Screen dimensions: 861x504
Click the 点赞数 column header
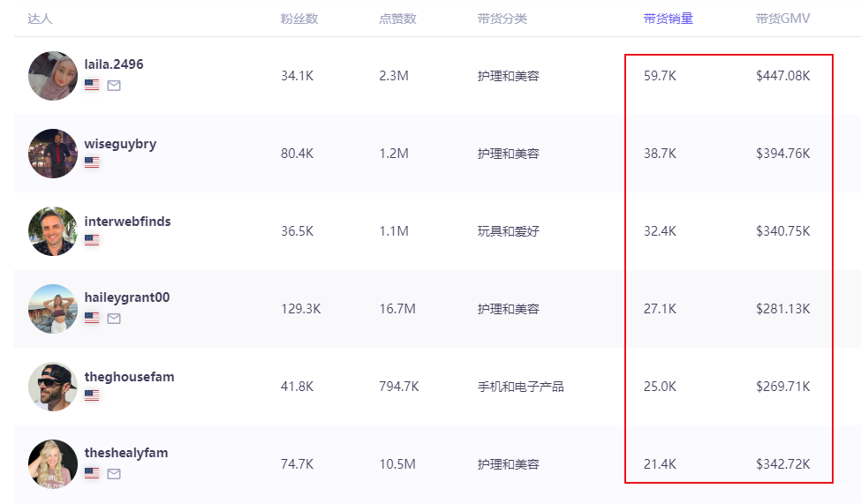coord(397,19)
